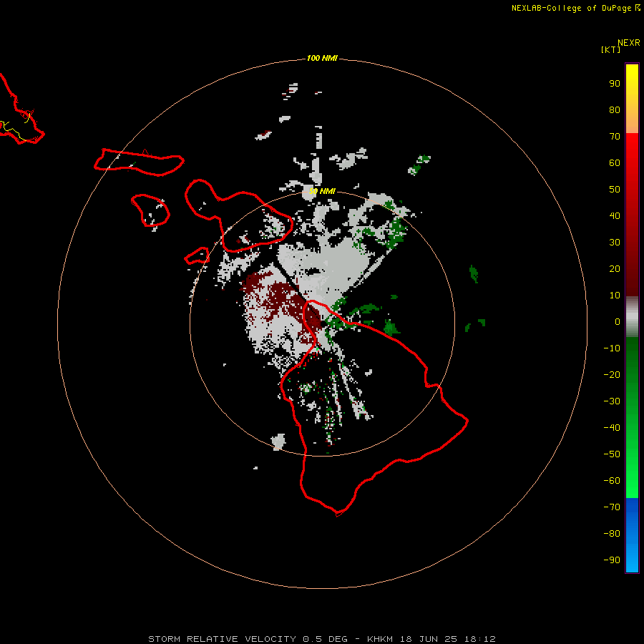Click the 90 value on the velocity scale
This screenshot has width=644, height=644.
pyautogui.click(x=615, y=84)
